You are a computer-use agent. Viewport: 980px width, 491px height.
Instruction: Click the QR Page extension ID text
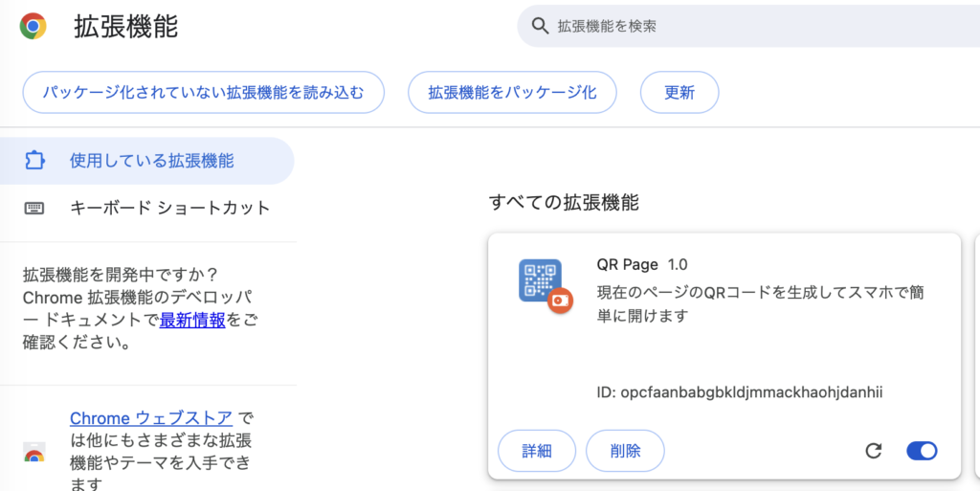click(751, 392)
